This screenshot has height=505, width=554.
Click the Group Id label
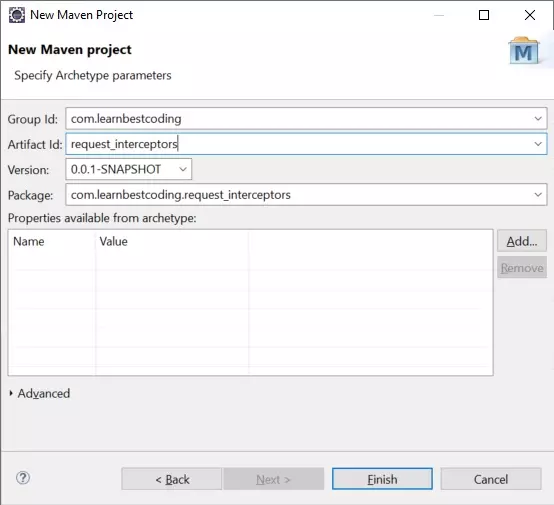33,119
